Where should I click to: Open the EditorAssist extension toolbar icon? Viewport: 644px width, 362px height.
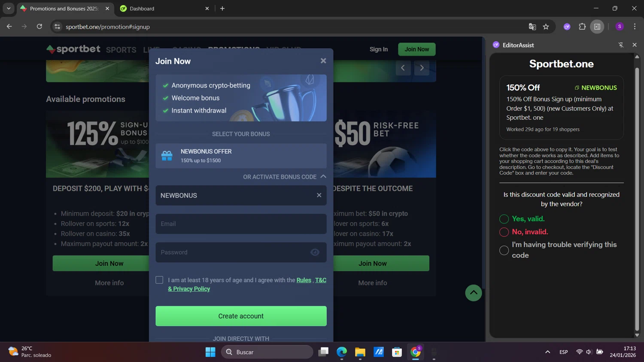tap(567, 27)
